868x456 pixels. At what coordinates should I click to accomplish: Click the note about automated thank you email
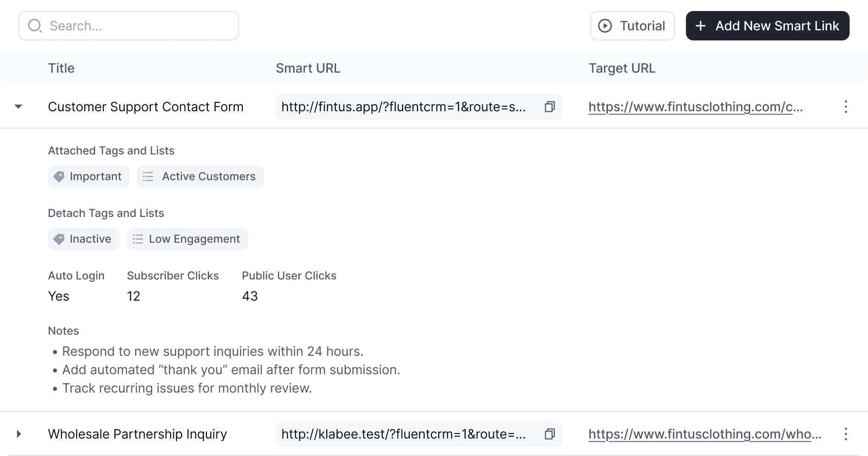click(x=231, y=370)
